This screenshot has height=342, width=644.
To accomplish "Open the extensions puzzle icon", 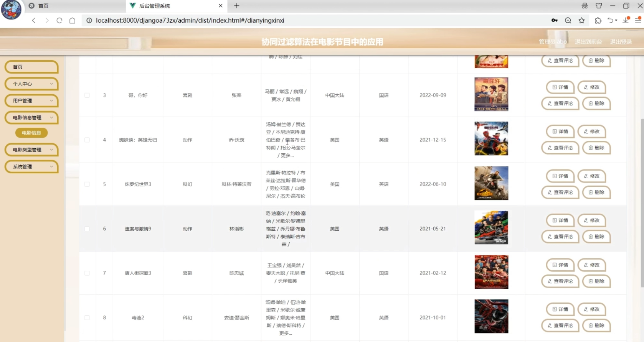I will click(x=598, y=20).
